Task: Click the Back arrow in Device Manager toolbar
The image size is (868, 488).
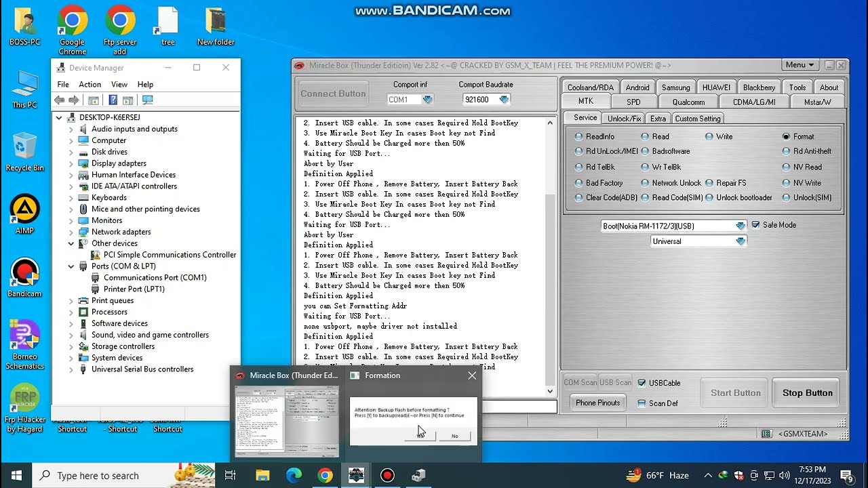Action: [59, 100]
